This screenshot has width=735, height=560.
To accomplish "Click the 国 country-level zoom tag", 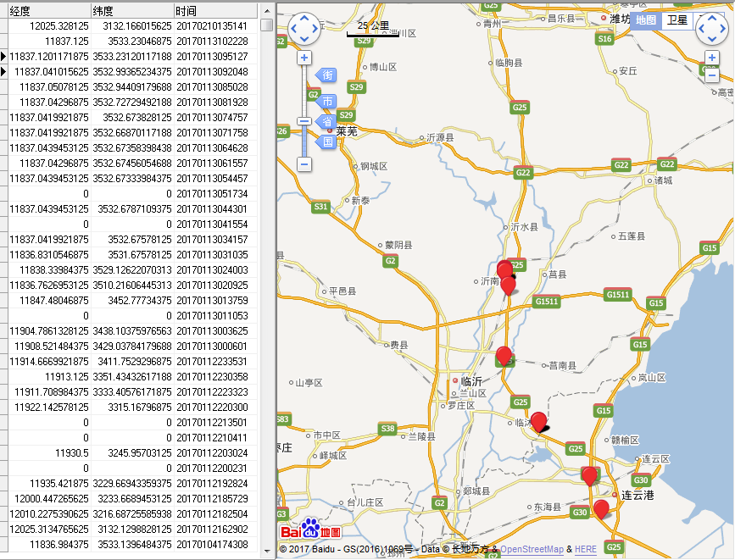I will (x=328, y=142).
